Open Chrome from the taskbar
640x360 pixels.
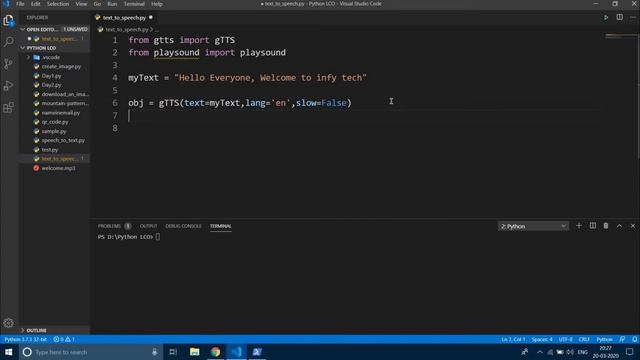(216, 352)
